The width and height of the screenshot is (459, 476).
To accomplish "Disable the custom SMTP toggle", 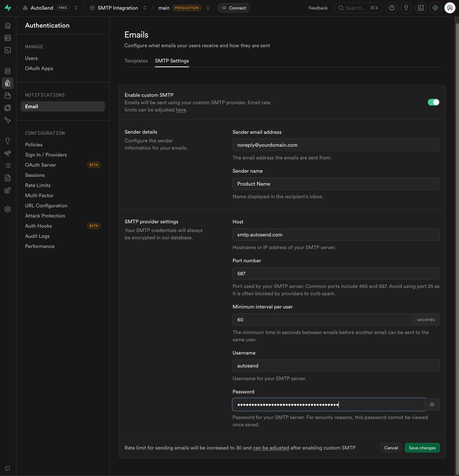I will (x=433, y=102).
